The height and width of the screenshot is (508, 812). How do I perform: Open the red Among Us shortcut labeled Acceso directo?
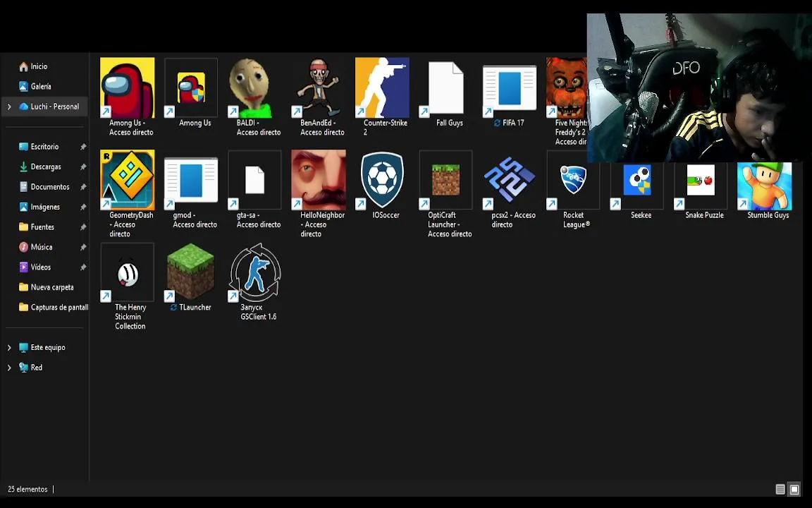pos(128,87)
